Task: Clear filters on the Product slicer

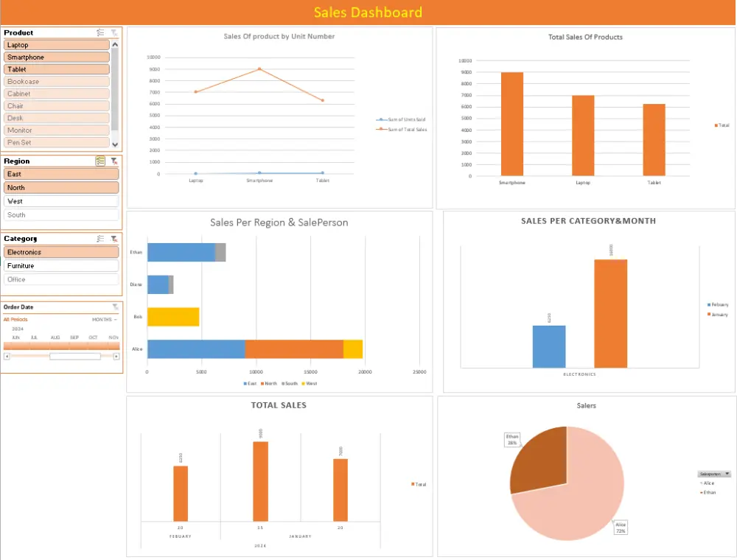Action: (114, 32)
